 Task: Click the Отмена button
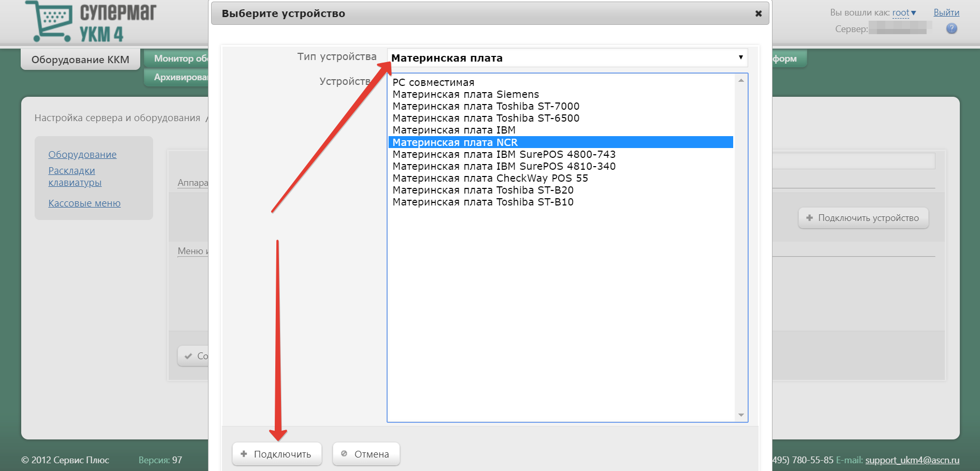(366, 454)
